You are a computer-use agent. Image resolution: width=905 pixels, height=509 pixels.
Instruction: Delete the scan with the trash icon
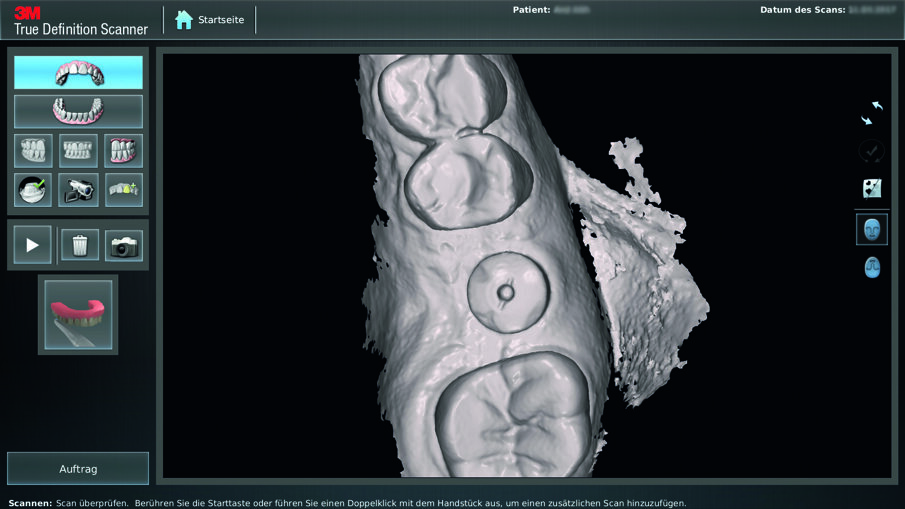(80, 245)
